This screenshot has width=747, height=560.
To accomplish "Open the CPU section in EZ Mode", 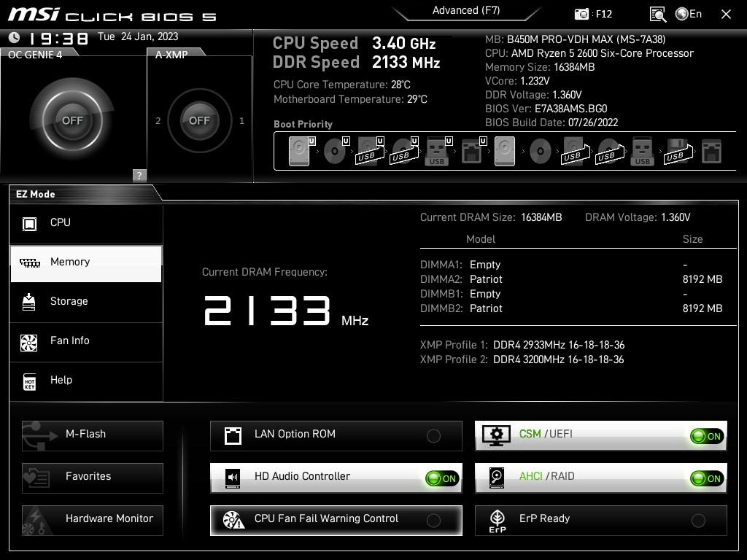I will click(x=86, y=223).
